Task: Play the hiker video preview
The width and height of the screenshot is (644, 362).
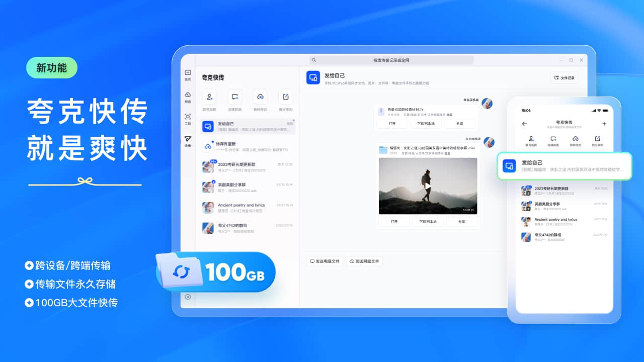Action: (428, 186)
